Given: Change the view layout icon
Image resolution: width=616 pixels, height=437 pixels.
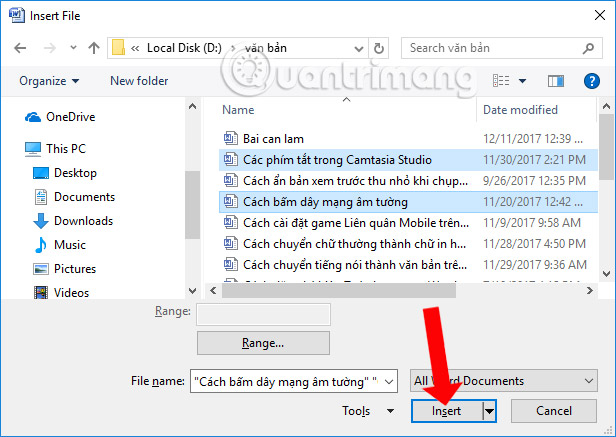Looking at the screenshot, I should tap(501, 81).
